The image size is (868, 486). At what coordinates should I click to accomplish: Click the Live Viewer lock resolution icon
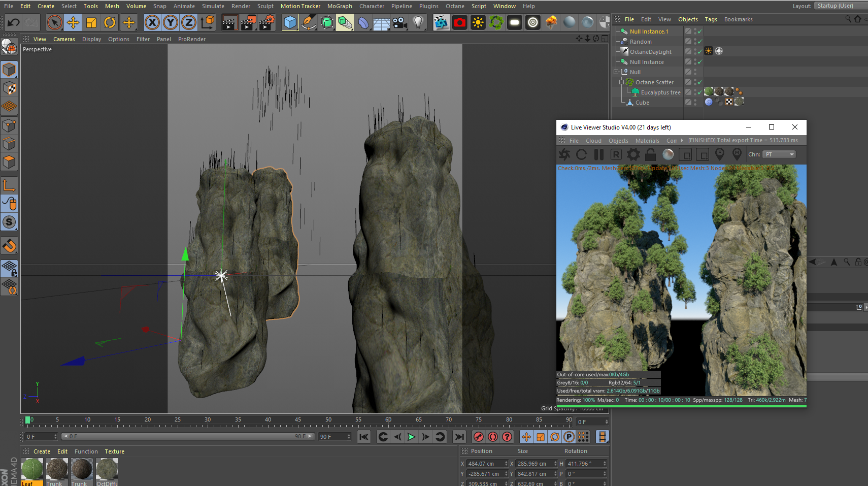(651, 154)
